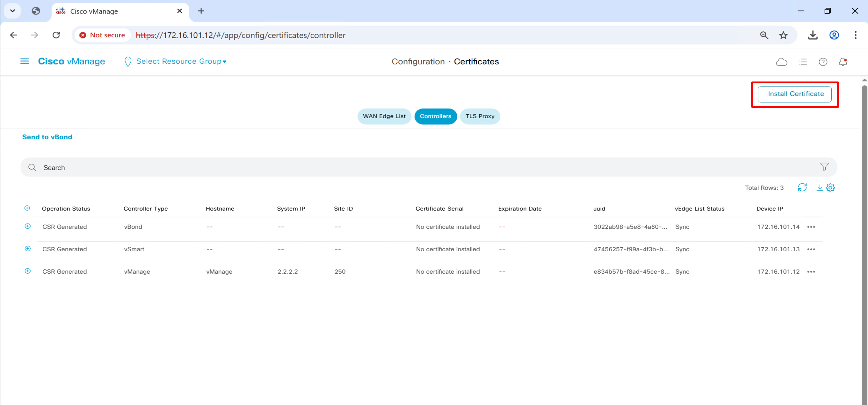
Task: Expand the vManage row details
Action: tap(27, 271)
